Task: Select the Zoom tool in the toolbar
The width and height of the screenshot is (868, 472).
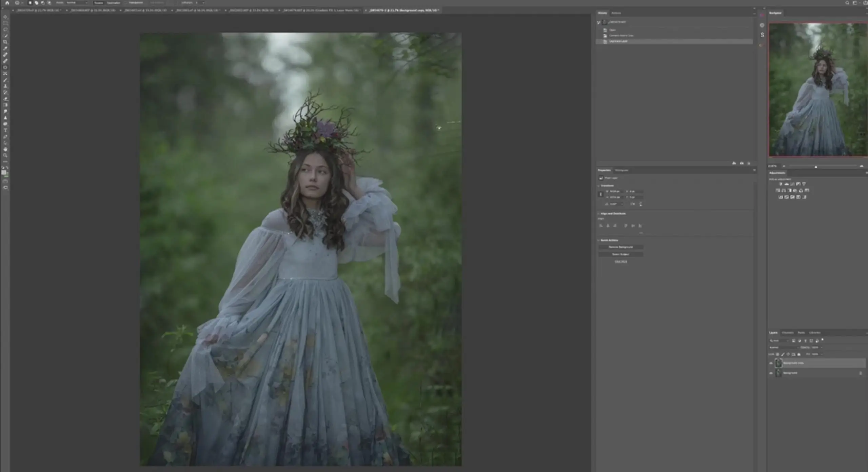Action: click(5, 156)
